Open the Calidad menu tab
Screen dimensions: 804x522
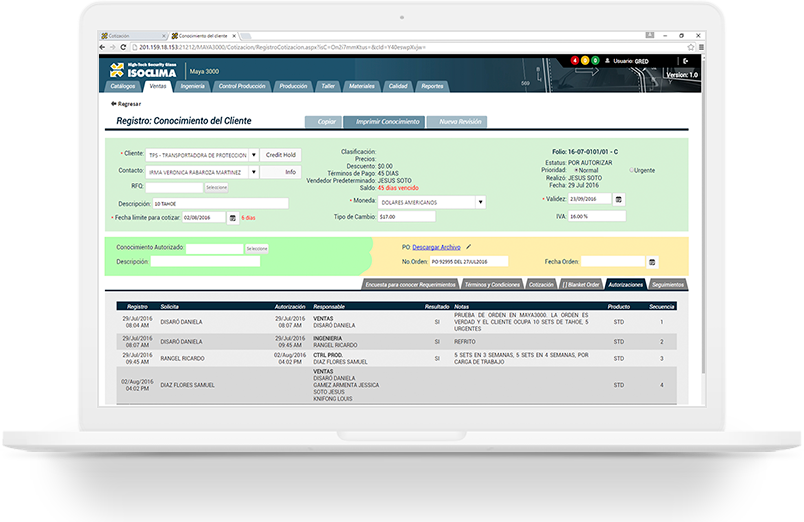398,86
